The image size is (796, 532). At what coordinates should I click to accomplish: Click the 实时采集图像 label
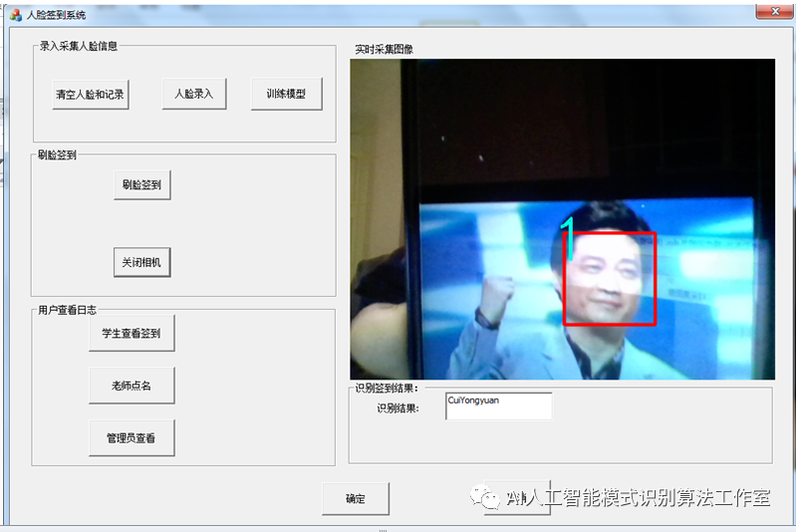pos(384,49)
